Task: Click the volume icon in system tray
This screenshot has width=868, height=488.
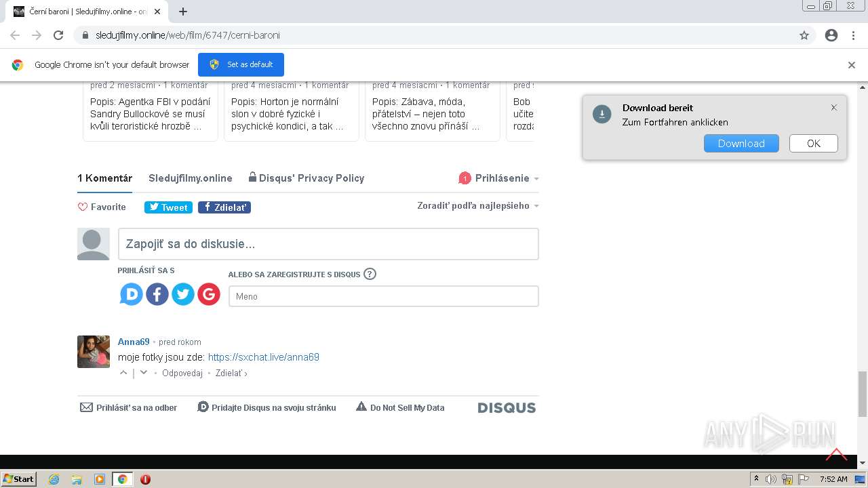Action: 771,479
